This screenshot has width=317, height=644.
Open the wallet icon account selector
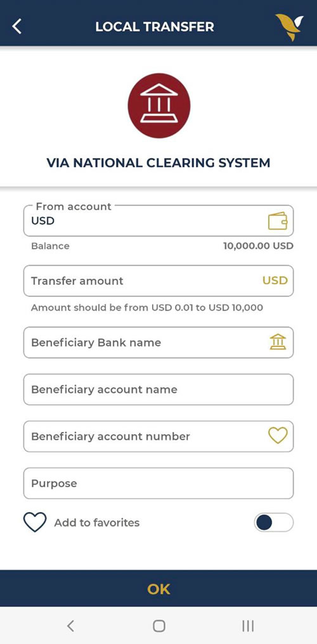(x=278, y=221)
